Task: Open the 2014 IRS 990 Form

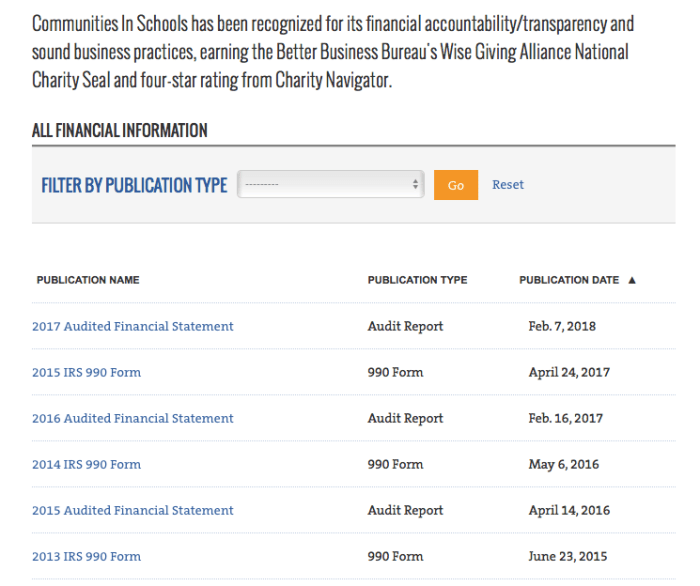Action: point(86,464)
